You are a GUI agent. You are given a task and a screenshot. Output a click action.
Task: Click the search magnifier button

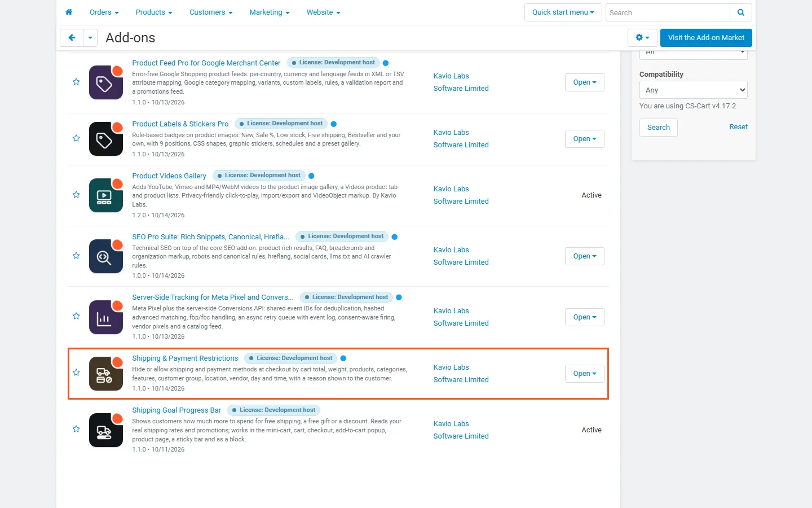[741, 12]
